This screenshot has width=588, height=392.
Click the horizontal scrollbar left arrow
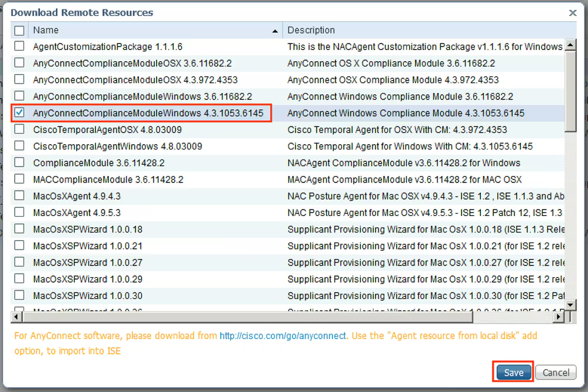pos(16,317)
